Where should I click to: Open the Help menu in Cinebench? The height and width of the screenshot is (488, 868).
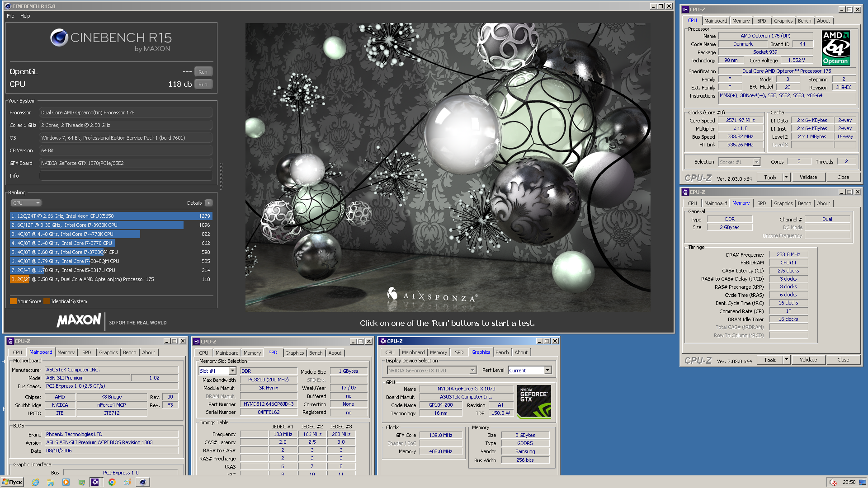[25, 16]
